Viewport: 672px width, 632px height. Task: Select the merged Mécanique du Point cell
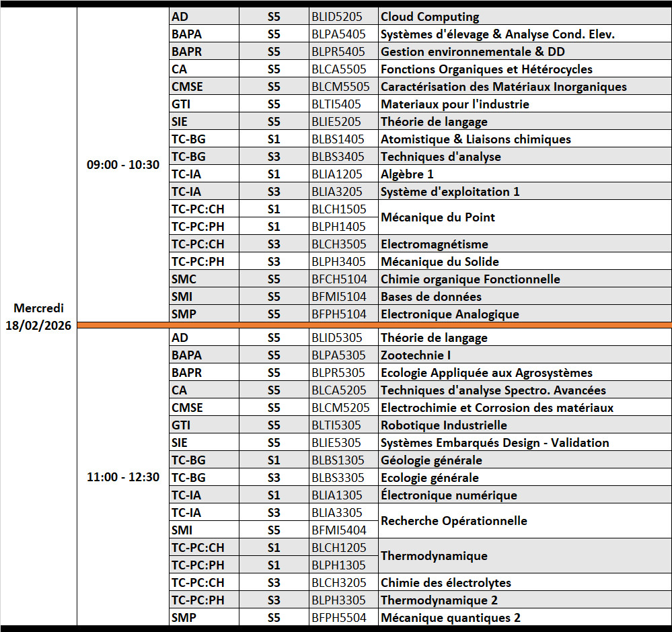pyautogui.click(x=524, y=217)
